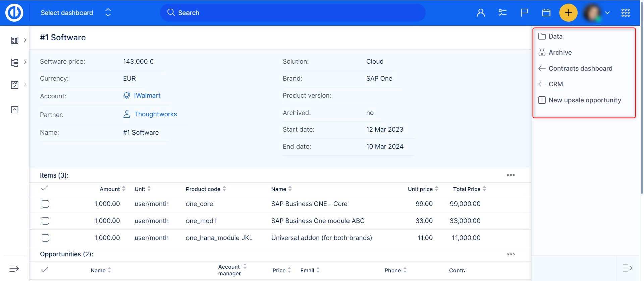This screenshot has width=644, height=281.
Task: Click the Easy Project logo icon
Action: [14, 13]
